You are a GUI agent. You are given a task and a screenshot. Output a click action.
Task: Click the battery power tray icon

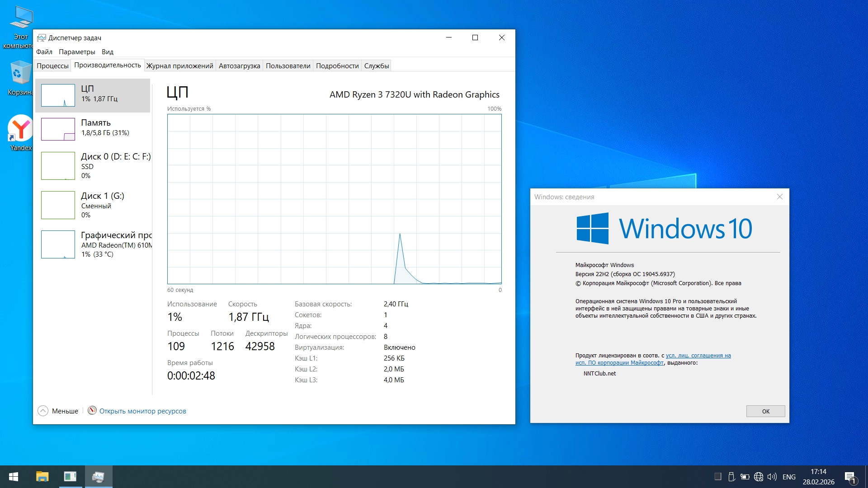pos(745,477)
